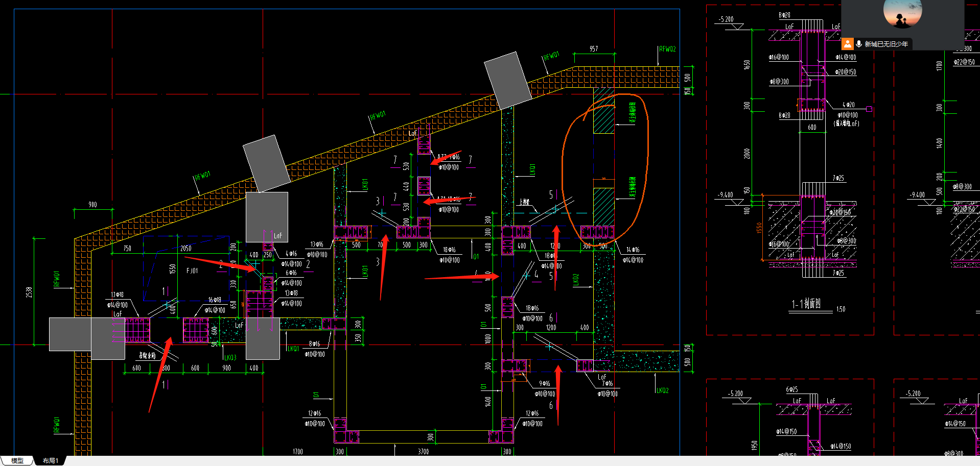The height and width of the screenshot is (466, 980).
Task: Select the 1950 vertical dimension text
Action: click(754, 445)
